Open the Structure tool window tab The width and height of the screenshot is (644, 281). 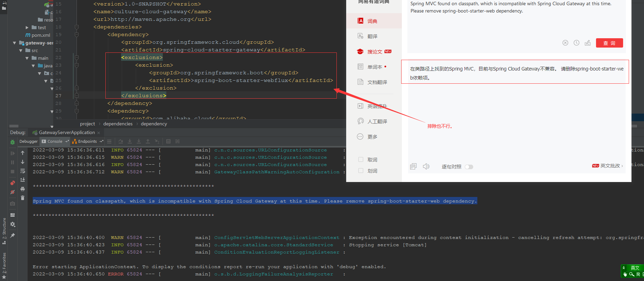[4, 231]
